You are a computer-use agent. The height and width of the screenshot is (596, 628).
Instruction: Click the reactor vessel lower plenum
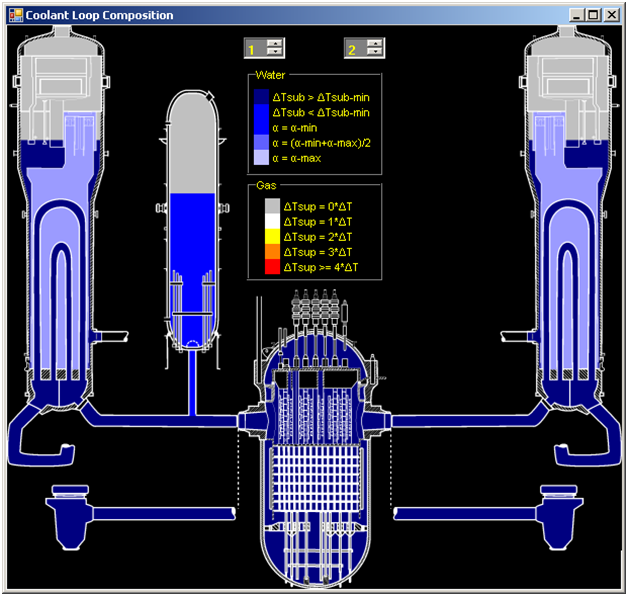pyautogui.click(x=314, y=557)
